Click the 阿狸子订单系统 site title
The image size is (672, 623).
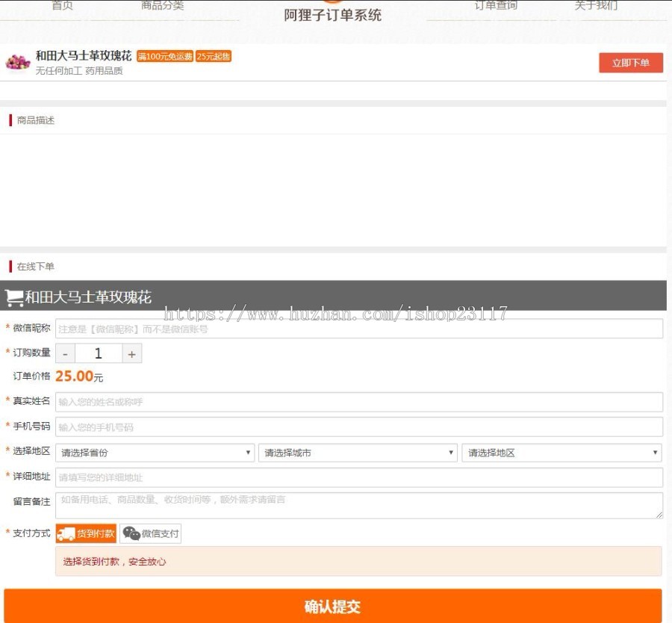pyautogui.click(x=332, y=16)
